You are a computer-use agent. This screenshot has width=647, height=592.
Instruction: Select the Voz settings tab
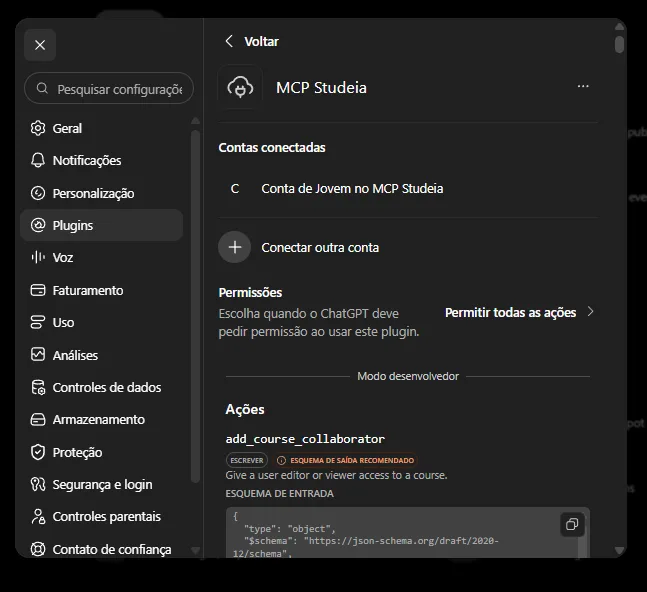pos(102,257)
